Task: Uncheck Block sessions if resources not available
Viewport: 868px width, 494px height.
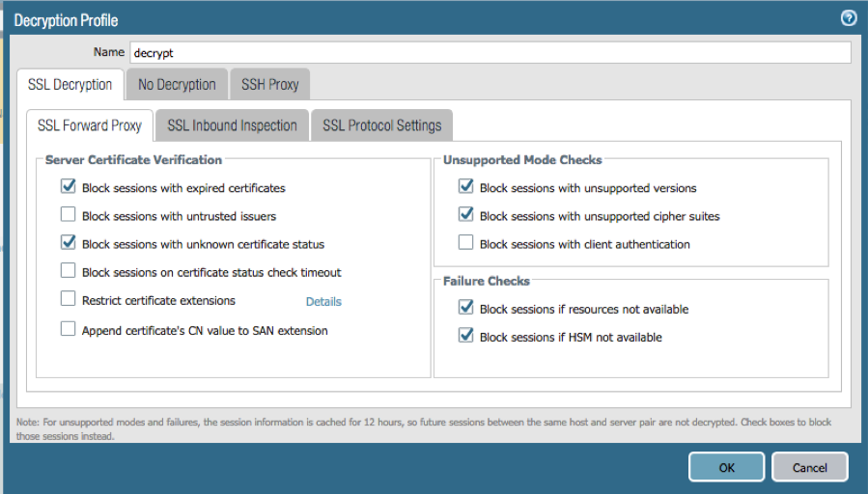Action: 466,308
